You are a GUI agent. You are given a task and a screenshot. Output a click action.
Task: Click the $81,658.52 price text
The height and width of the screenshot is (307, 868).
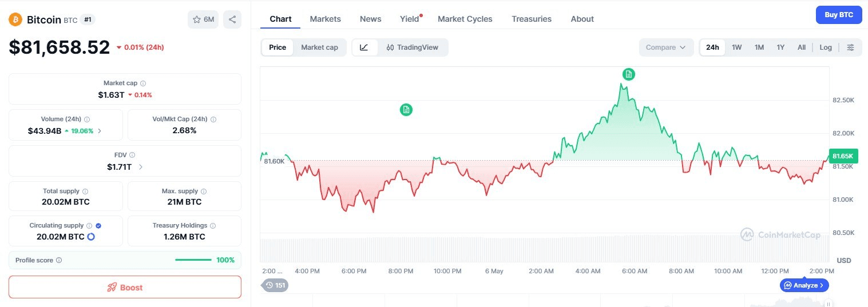60,47
